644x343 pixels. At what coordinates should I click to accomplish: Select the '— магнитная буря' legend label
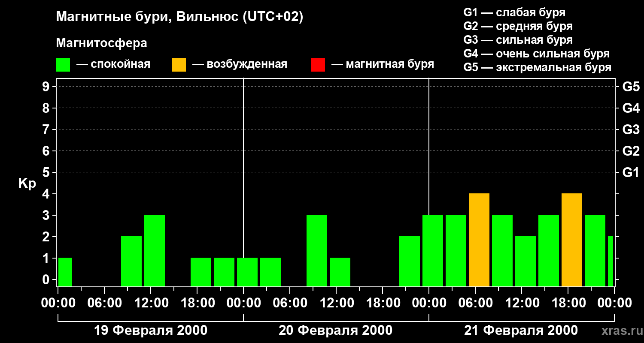(x=383, y=64)
